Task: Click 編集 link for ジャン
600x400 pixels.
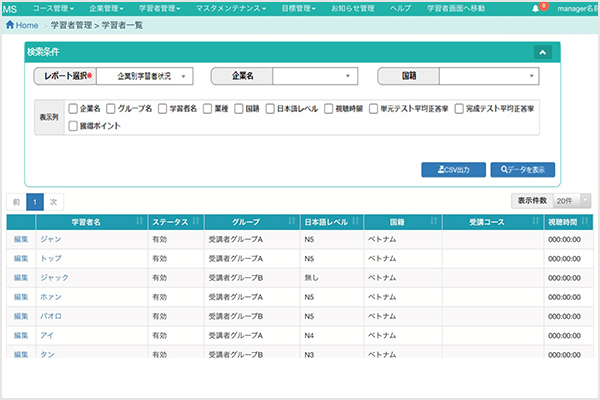Action: (x=21, y=239)
